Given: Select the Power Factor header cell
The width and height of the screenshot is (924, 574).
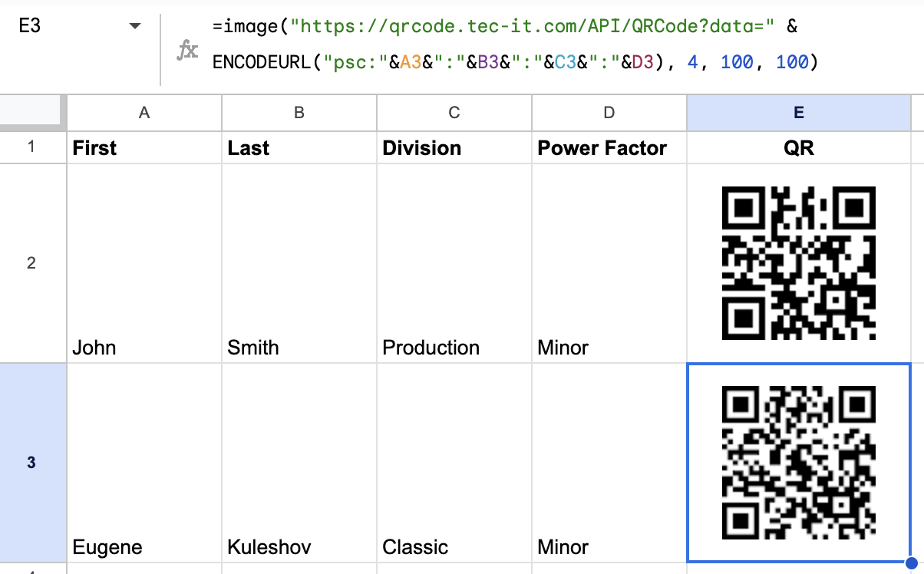Looking at the screenshot, I should 609,148.
